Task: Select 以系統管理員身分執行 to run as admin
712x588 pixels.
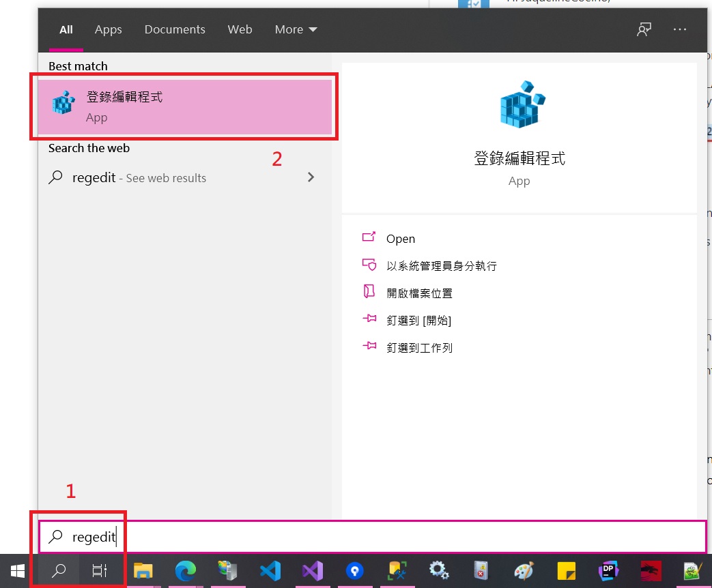Action: pyautogui.click(x=442, y=265)
